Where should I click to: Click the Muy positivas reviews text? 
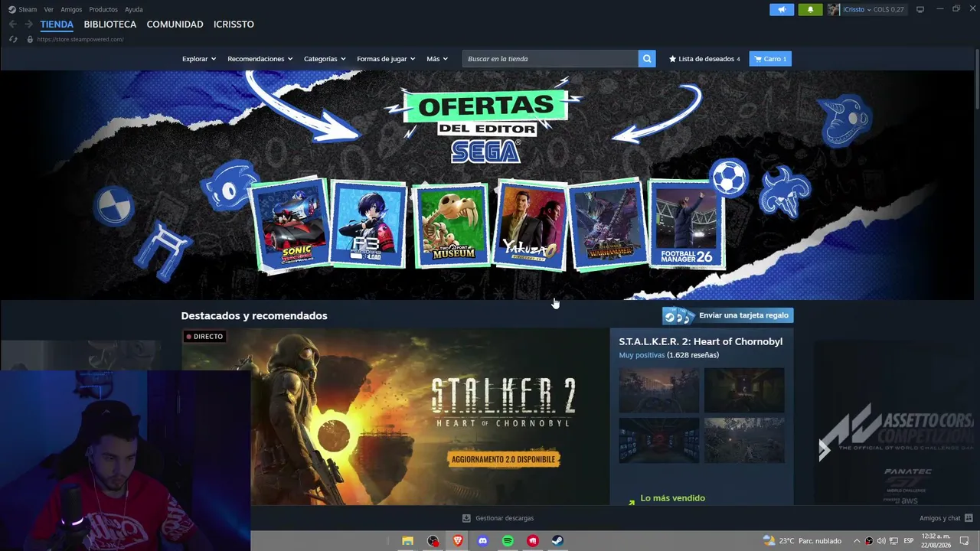pos(642,355)
